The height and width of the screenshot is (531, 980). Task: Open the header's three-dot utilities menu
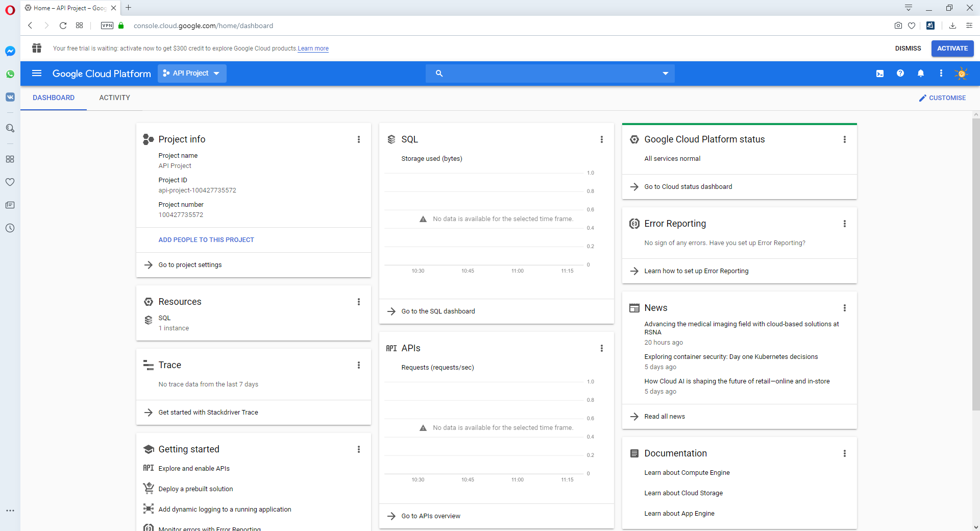click(941, 74)
